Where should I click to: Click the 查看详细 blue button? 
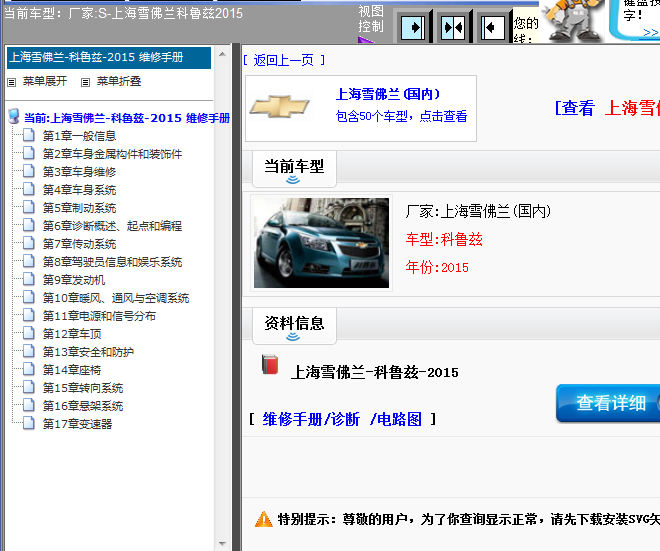(608, 403)
